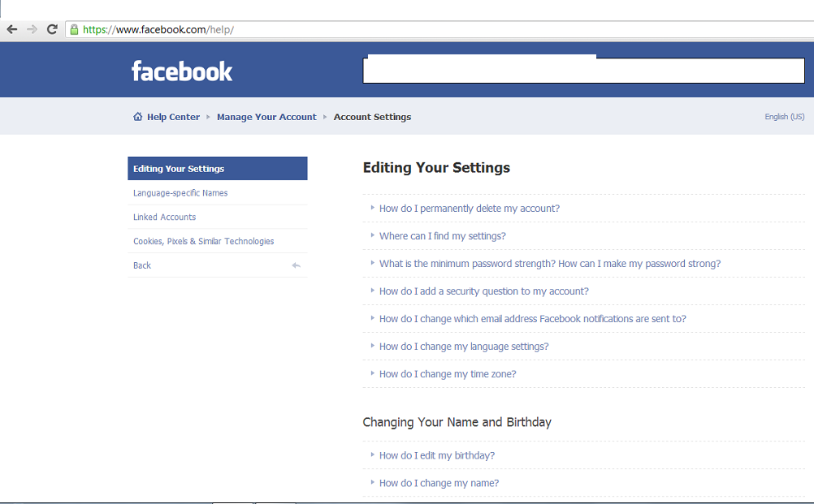
Task: Focus the browser address bar
Action: pos(439,29)
